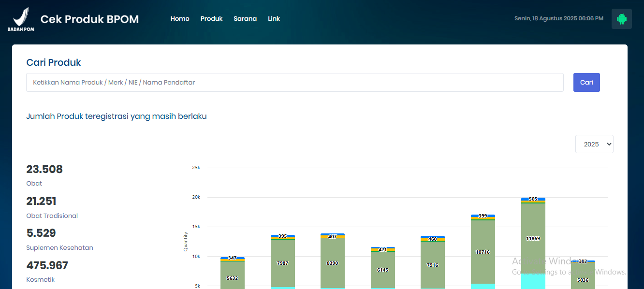
Task: Select the Sarana navigation item
Action: [x=245, y=19]
